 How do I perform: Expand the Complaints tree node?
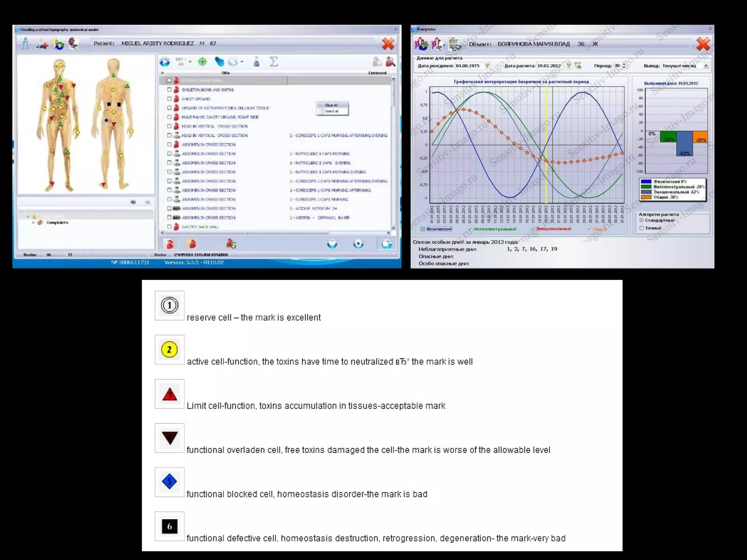click(33, 222)
